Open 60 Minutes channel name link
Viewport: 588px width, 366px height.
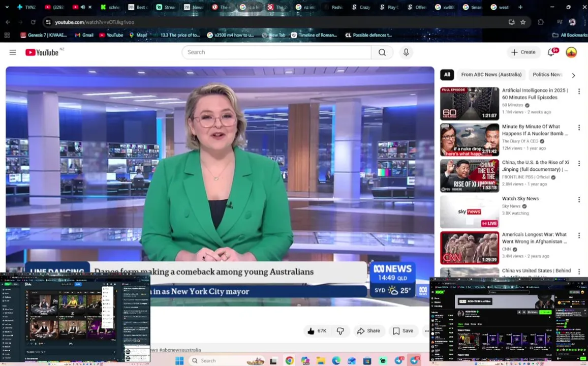[x=512, y=105]
